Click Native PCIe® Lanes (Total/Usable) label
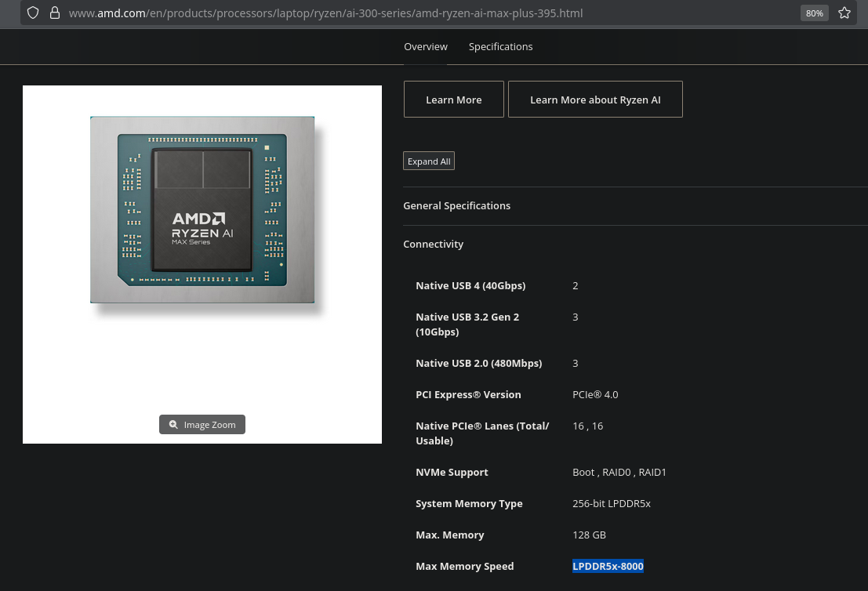This screenshot has height=591, width=868. (x=482, y=433)
